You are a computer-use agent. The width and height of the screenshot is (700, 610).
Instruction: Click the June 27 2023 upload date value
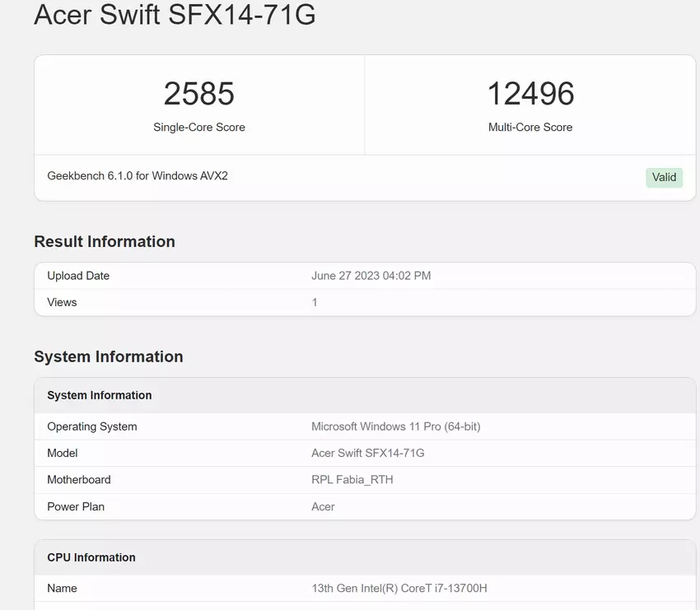click(371, 276)
